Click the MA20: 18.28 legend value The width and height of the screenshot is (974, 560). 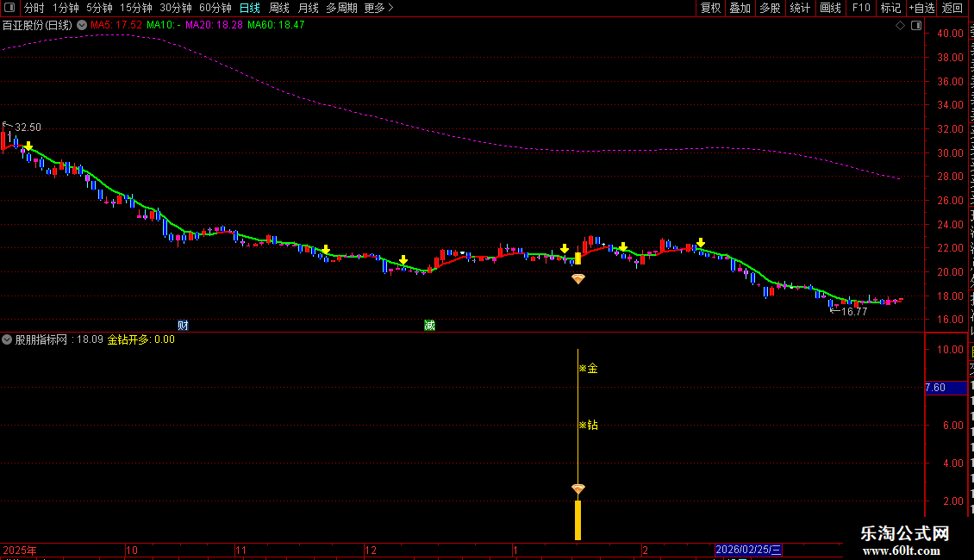[x=214, y=26]
